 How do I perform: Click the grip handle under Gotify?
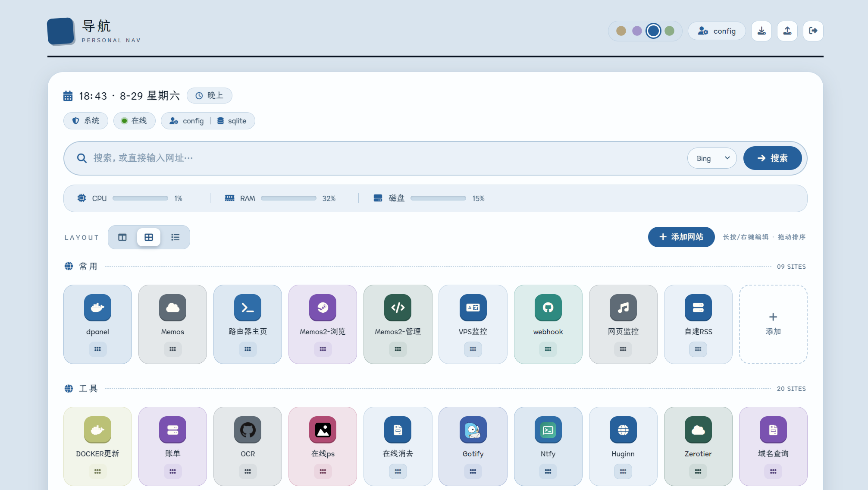(x=473, y=471)
